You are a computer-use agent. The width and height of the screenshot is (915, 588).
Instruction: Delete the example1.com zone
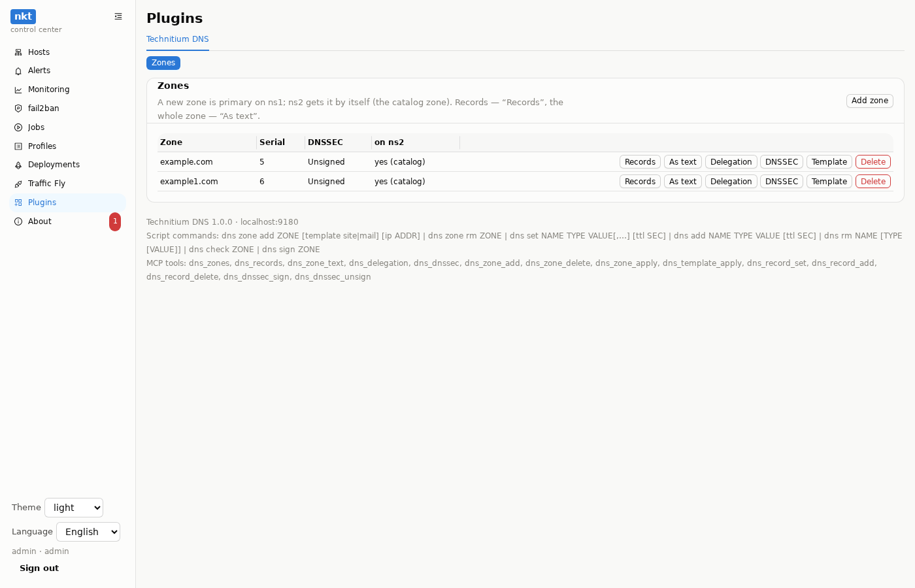click(x=873, y=182)
